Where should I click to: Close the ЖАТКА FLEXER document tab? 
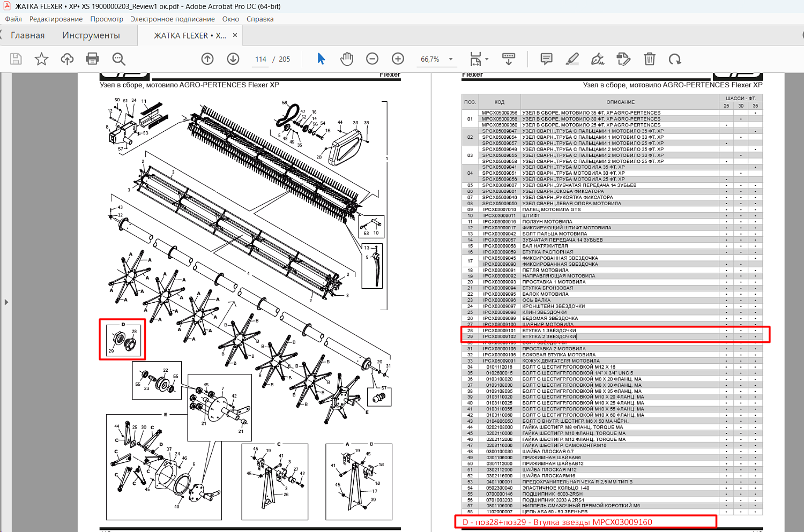[235, 35]
